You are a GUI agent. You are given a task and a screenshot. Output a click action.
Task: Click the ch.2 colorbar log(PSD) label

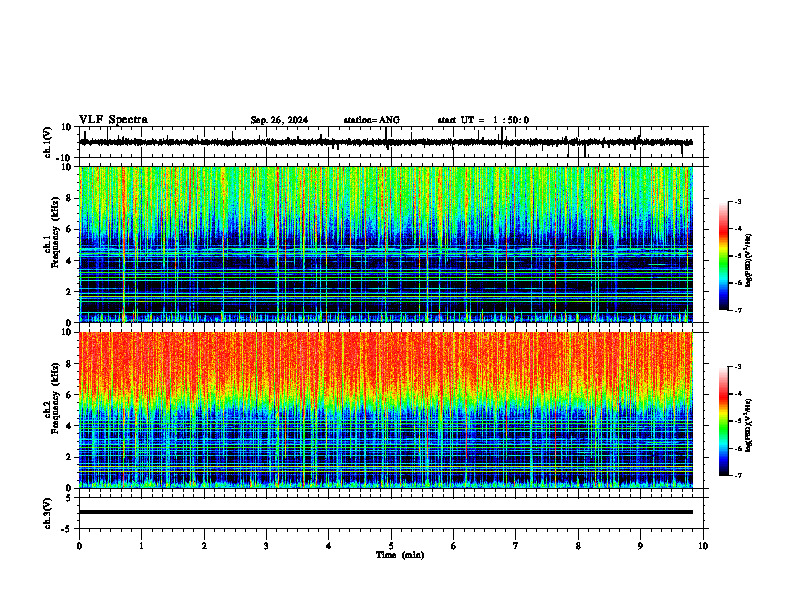(749, 425)
